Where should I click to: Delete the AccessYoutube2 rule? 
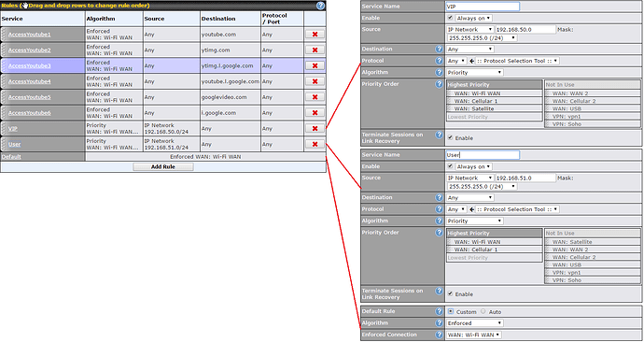315,50
